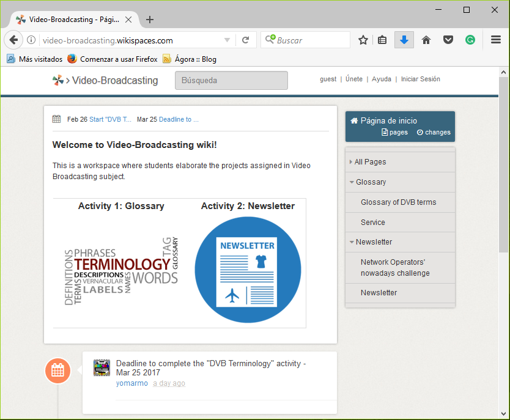Image resolution: width=510 pixels, height=420 pixels.
Task: Click the Búsqueda search field
Action: tap(231, 80)
